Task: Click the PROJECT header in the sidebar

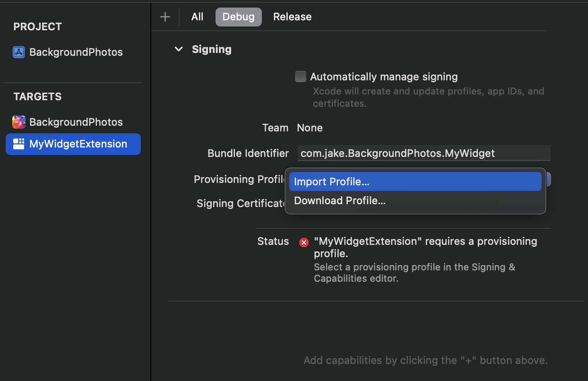Action: click(x=37, y=27)
